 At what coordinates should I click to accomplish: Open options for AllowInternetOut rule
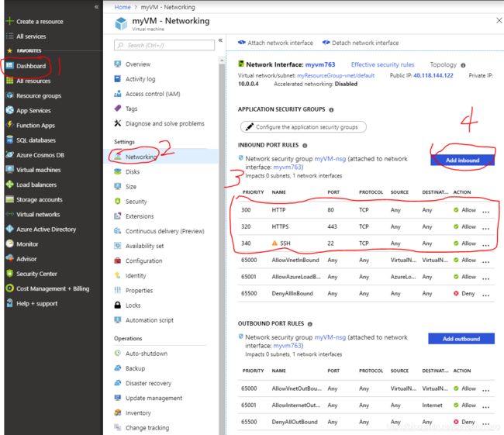point(485,406)
